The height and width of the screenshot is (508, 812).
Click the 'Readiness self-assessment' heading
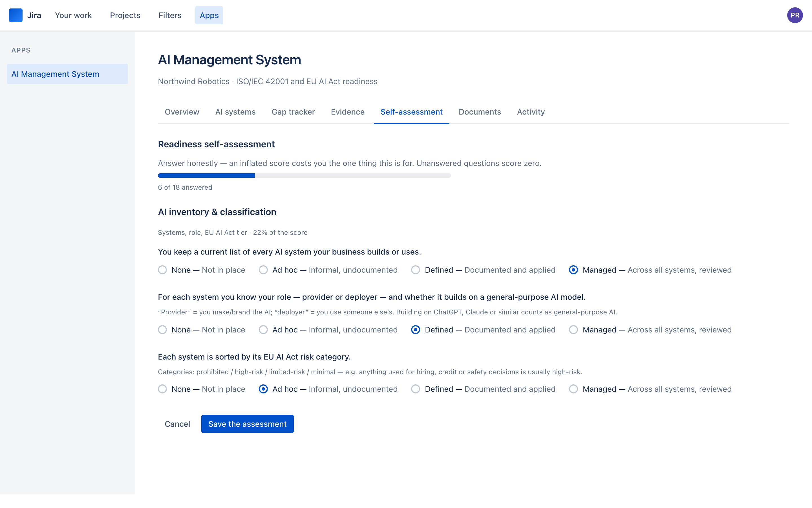pos(217,144)
